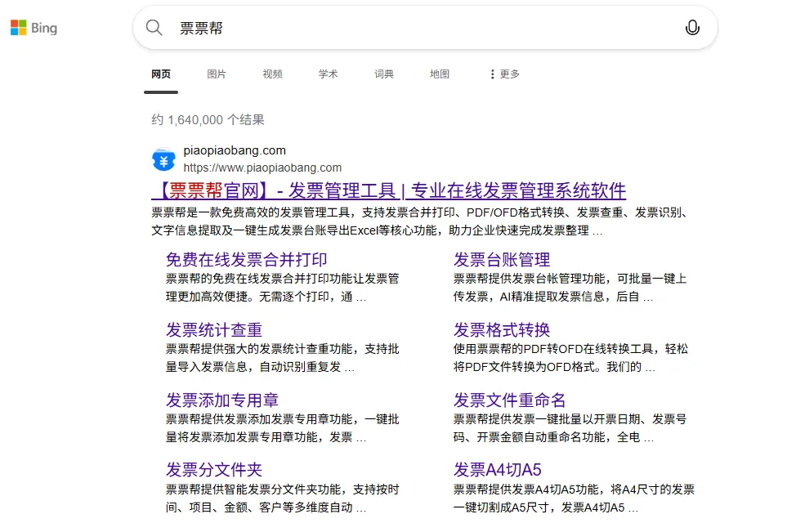Activate voice search microphone icon
The image size is (796, 532).
pyautogui.click(x=692, y=28)
